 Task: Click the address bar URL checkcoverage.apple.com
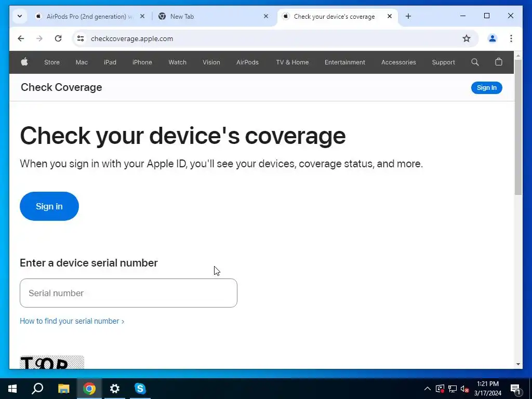click(x=132, y=38)
